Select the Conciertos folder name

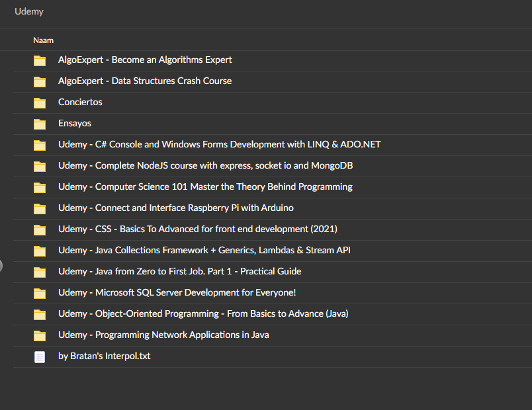coord(80,102)
